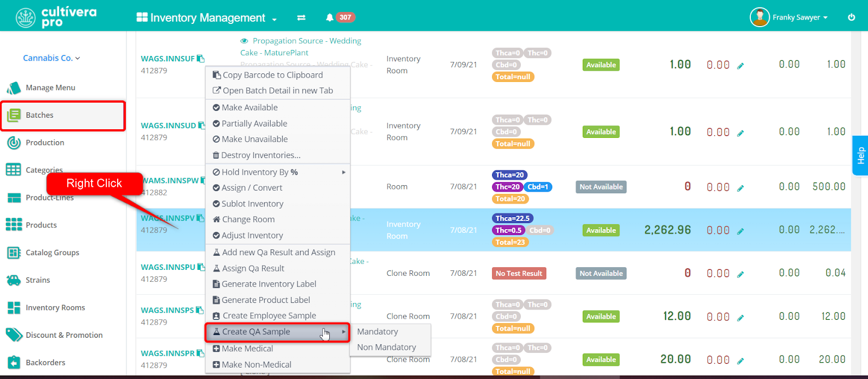
Task: Click pencil edit icon in 12.00 row
Action: click(741, 318)
